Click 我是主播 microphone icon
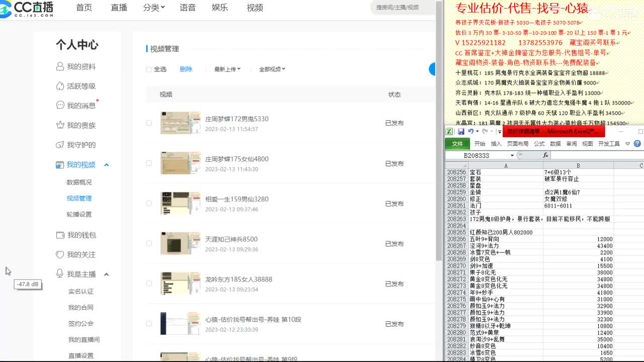Viewport: 644px width, 362px height. (60, 274)
